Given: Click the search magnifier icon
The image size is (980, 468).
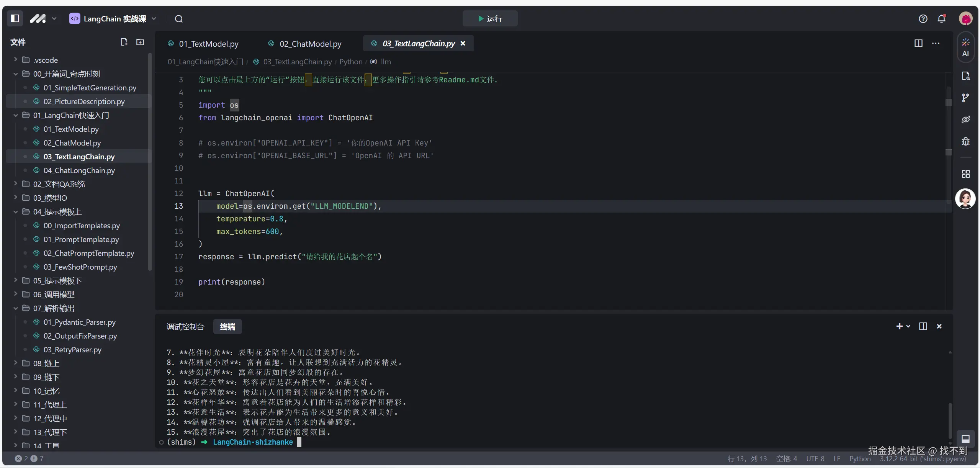Looking at the screenshot, I should pyautogui.click(x=178, y=19).
